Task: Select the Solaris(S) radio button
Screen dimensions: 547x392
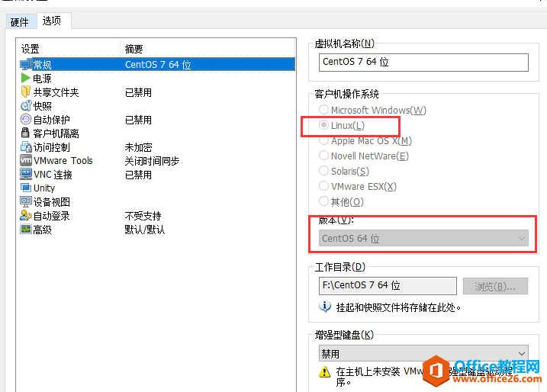Action: coord(323,171)
